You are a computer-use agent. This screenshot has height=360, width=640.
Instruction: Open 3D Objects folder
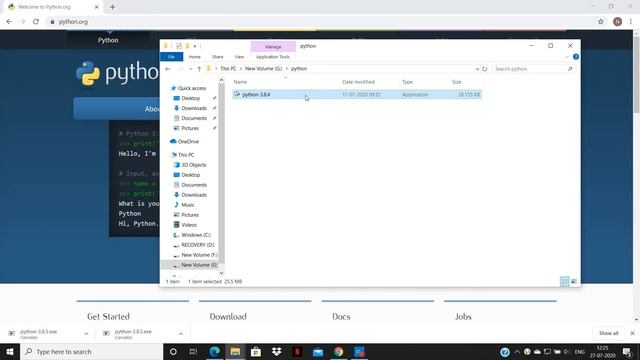click(193, 165)
